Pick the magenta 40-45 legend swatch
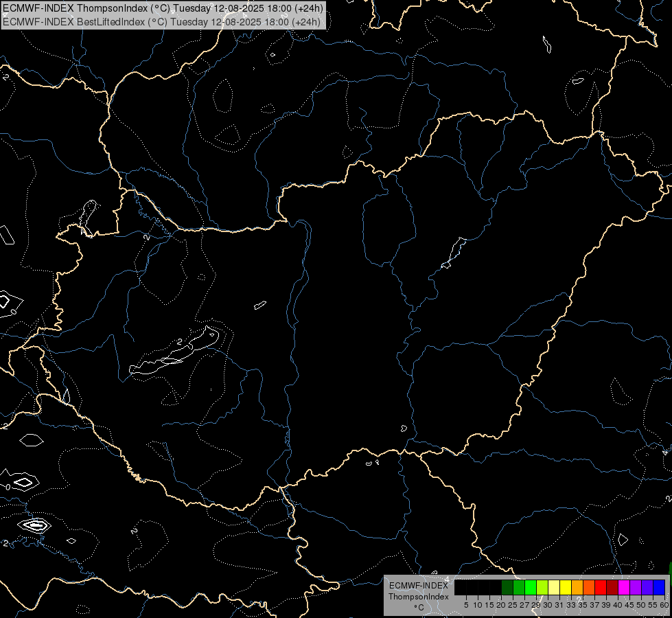This screenshot has height=618, width=672. [624, 587]
